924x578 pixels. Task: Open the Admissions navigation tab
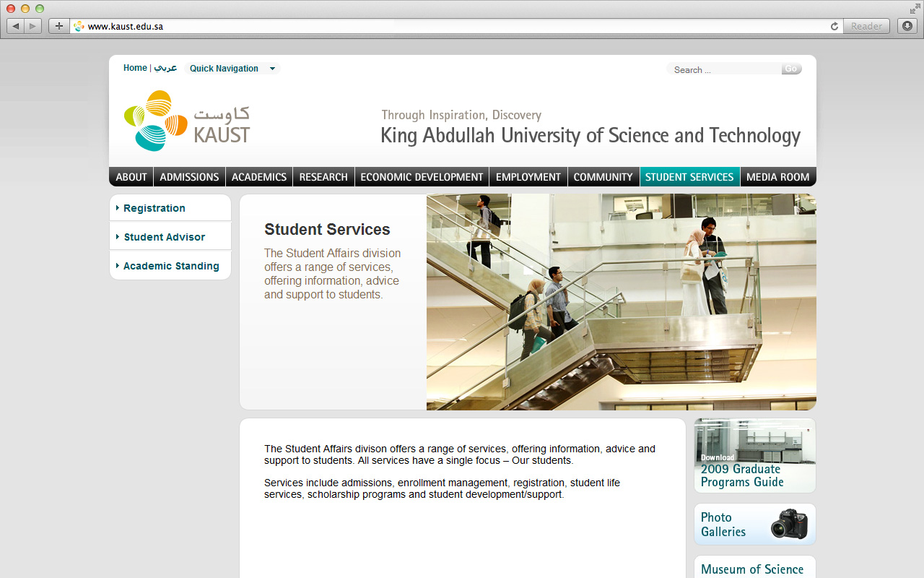click(189, 177)
